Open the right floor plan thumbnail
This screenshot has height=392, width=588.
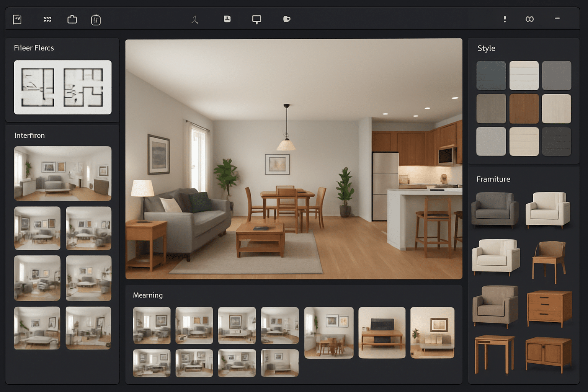(x=83, y=87)
